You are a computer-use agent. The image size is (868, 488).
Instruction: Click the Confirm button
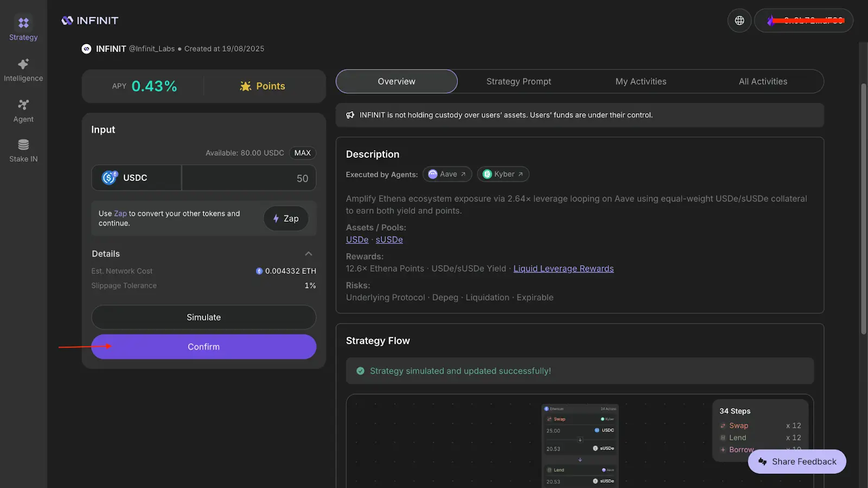click(x=204, y=346)
